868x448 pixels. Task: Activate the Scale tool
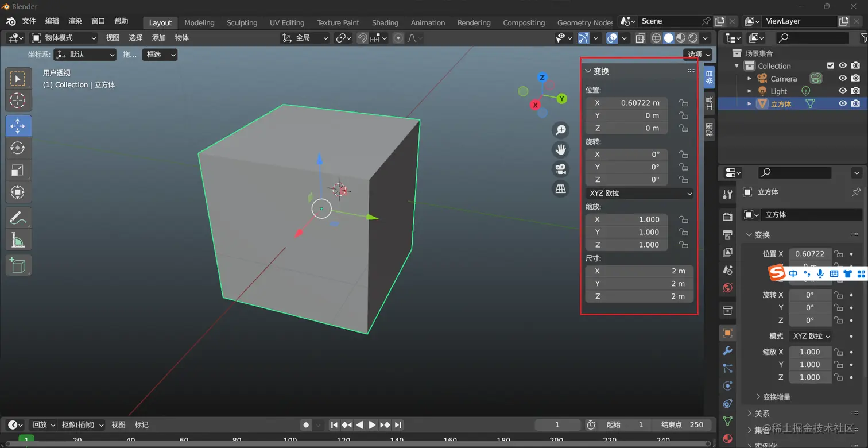(18, 170)
